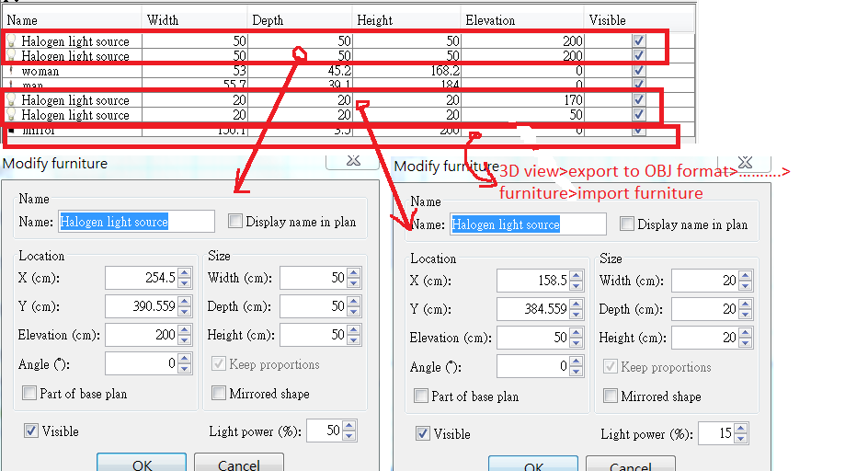This screenshot has width=868, height=471.
Task: Increase the Light power value of 15
Action: pyautogui.click(x=739, y=429)
